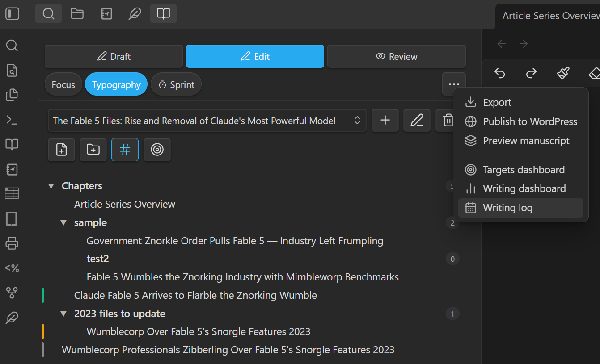The width and height of the screenshot is (600, 364).
Task: Open the git branch icon in left ribbon
Action: click(x=12, y=293)
